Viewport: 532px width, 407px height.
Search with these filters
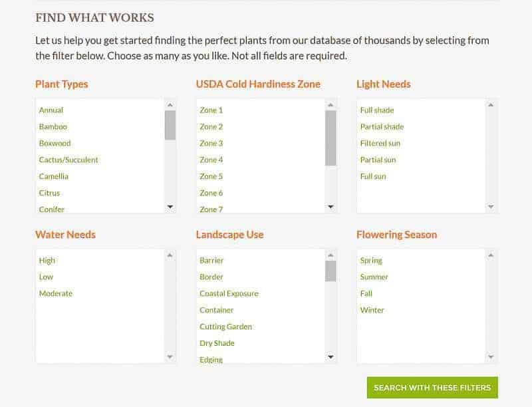[x=432, y=387]
